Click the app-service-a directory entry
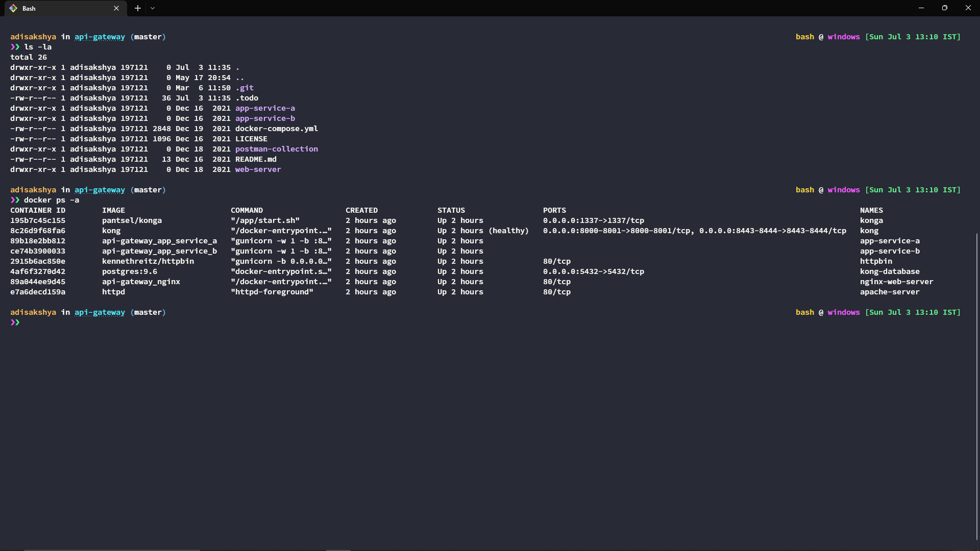This screenshot has height=551, width=980. pos(265,108)
